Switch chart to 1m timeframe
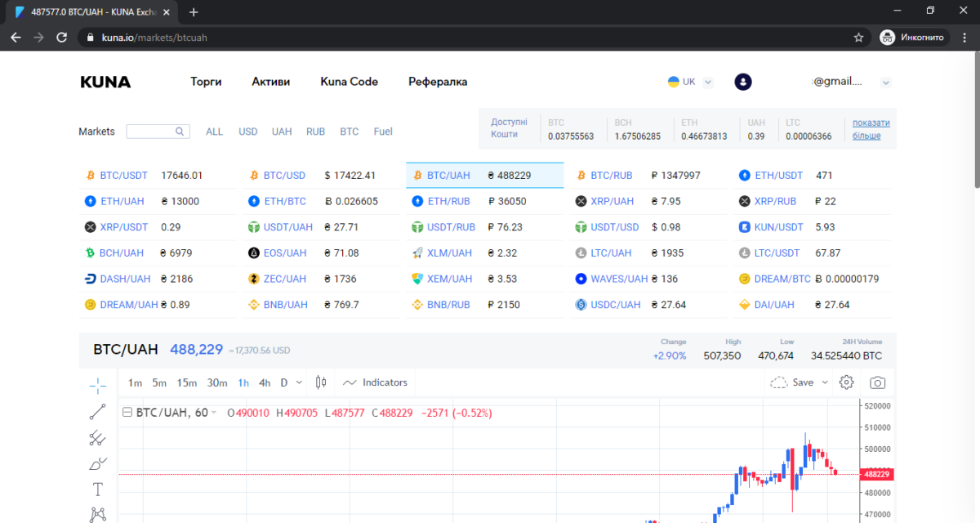980x523 pixels. point(135,382)
